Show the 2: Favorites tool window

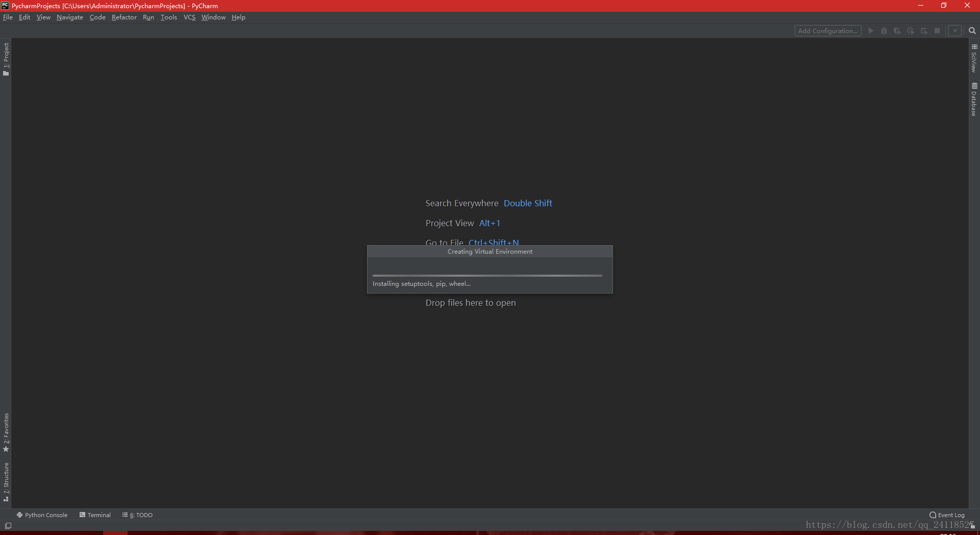6,432
